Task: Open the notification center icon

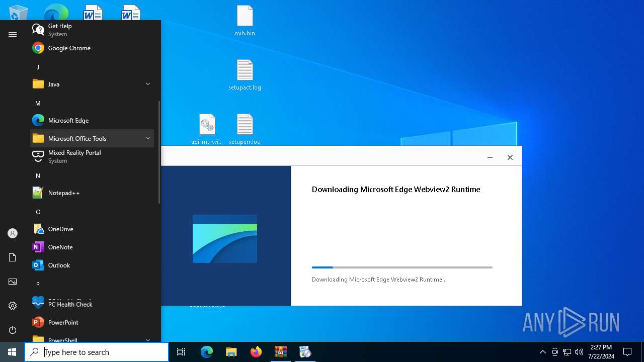Action: 627,352
